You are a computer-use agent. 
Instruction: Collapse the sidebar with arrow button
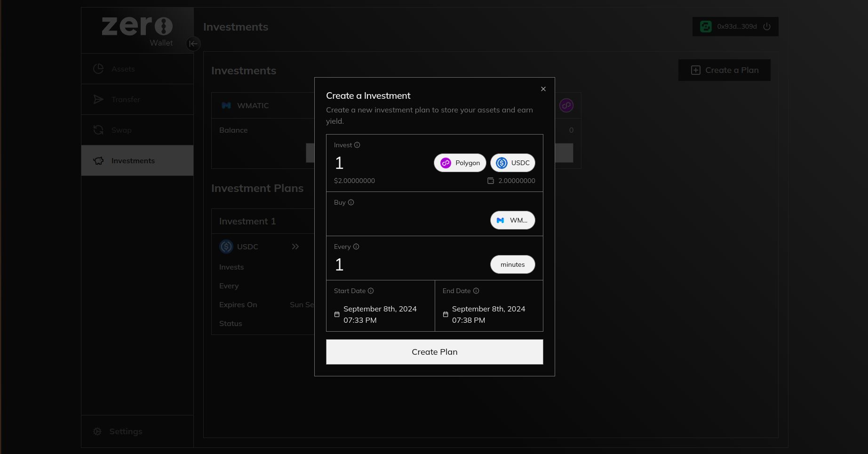193,44
